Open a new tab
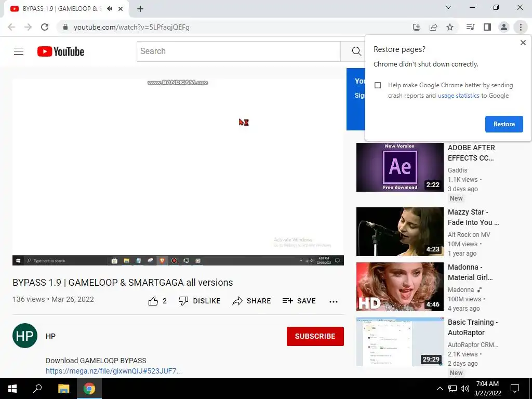The height and width of the screenshot is (399, 532). 140,9
